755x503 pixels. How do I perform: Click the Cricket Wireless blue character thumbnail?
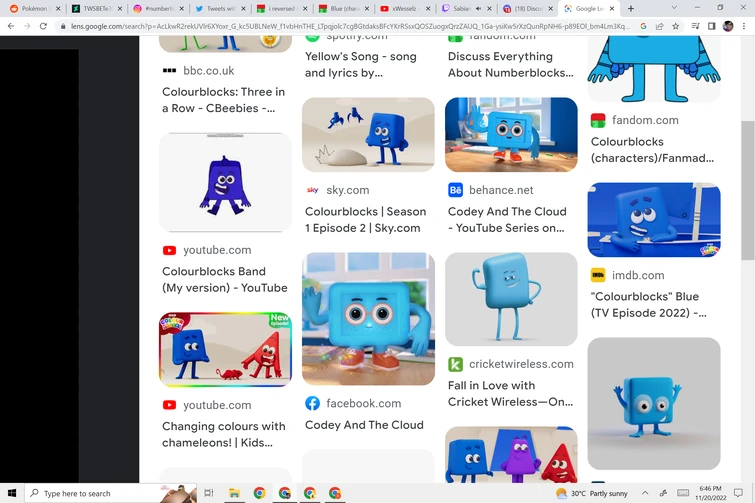(x=511, y=299)
